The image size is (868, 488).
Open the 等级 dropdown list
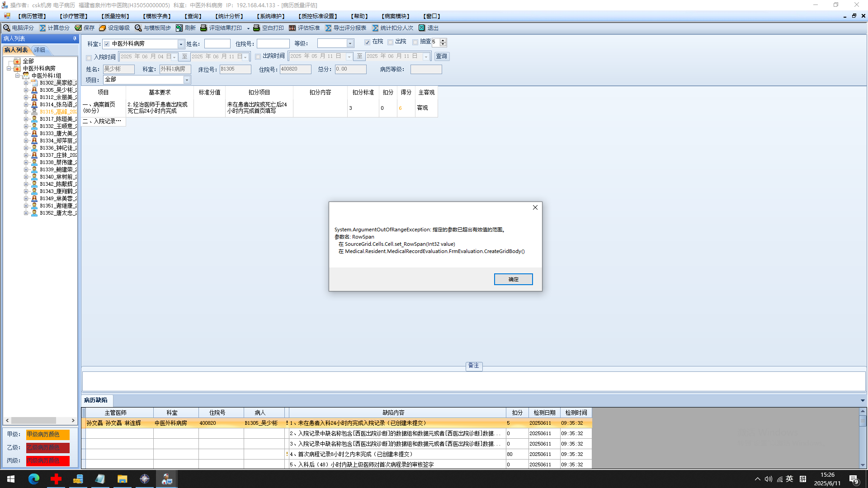pos(350,43)
